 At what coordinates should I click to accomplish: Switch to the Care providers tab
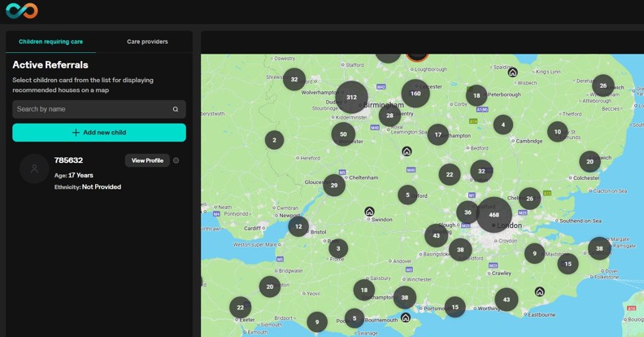[x=147, y=42]
